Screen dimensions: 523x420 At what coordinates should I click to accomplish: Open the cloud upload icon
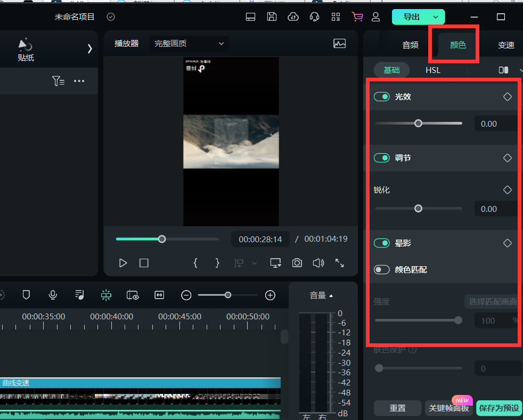click(x=293, y=17)
